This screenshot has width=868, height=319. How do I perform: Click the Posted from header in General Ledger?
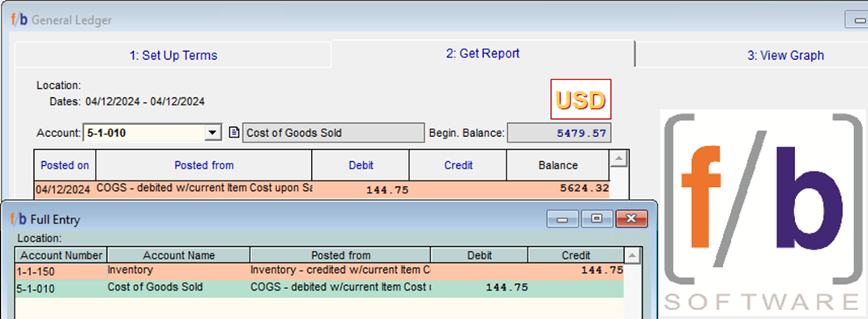coord(203,164)
